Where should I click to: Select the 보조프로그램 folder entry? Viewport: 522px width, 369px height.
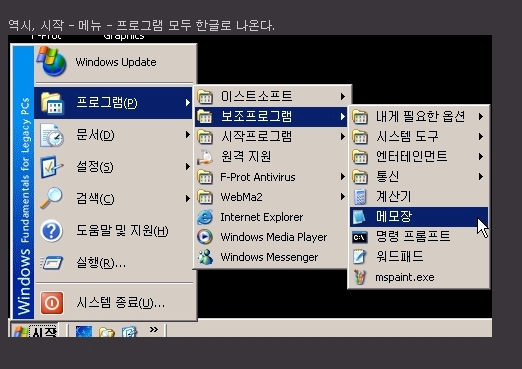(271, 117)
